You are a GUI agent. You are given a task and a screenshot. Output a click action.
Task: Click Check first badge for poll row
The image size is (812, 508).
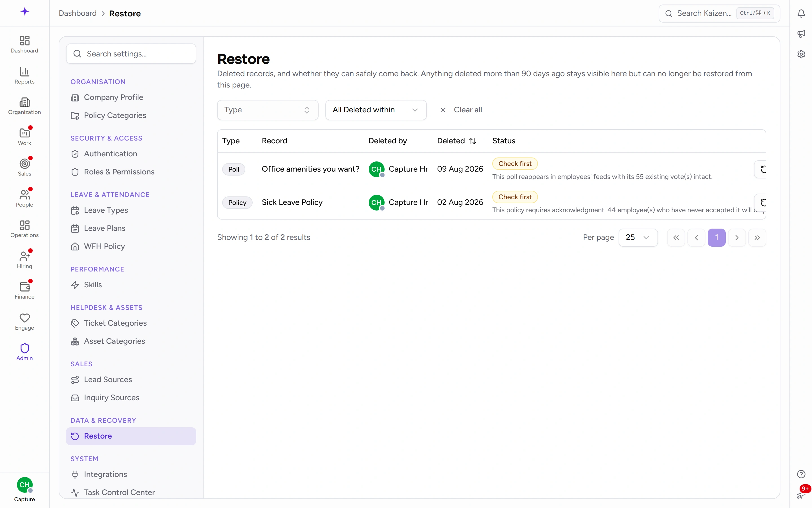[x=515, y=164]
